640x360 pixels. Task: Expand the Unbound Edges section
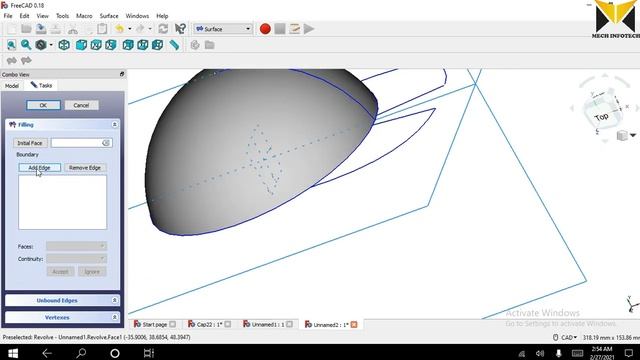115,300
